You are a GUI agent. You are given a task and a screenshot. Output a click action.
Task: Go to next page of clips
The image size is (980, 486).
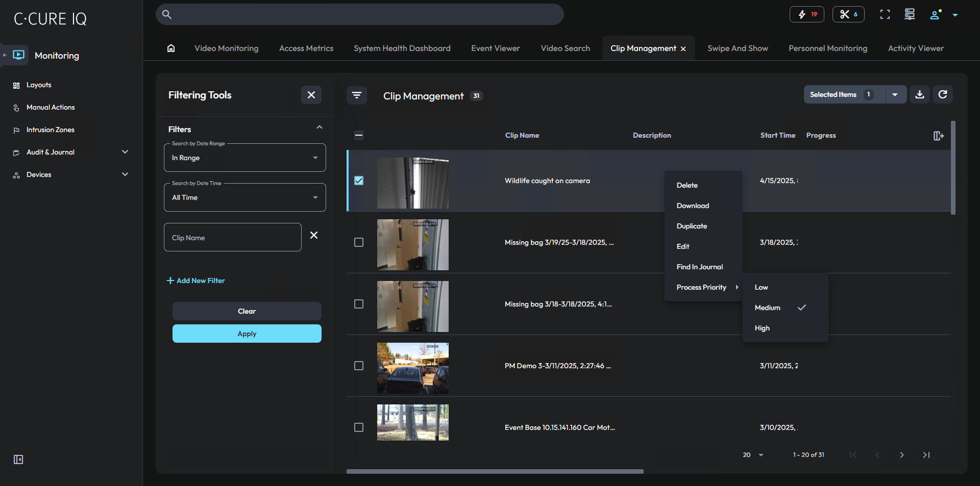901,455
